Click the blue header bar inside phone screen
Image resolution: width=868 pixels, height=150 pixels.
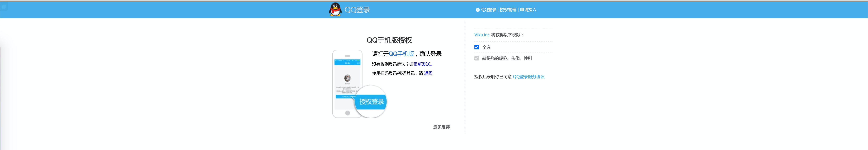[347, 63]
